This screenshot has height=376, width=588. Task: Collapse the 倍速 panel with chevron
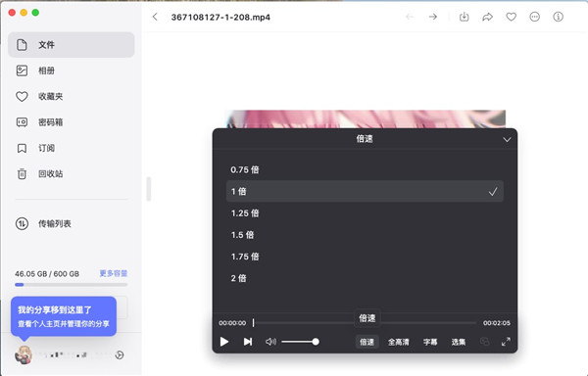[x=507, y=139]
